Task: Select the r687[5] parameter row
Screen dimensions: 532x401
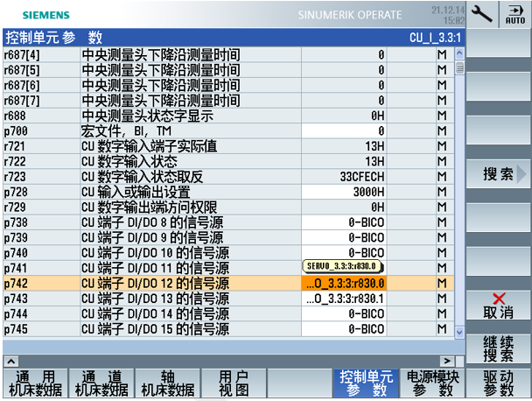Action: point(228,70)
